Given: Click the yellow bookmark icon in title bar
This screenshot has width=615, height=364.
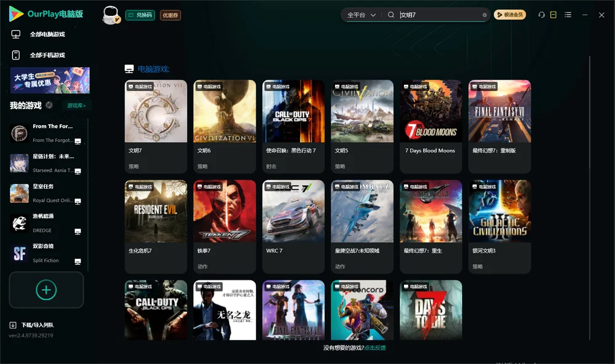Looking at the screenshot, I should pos(553,15).
